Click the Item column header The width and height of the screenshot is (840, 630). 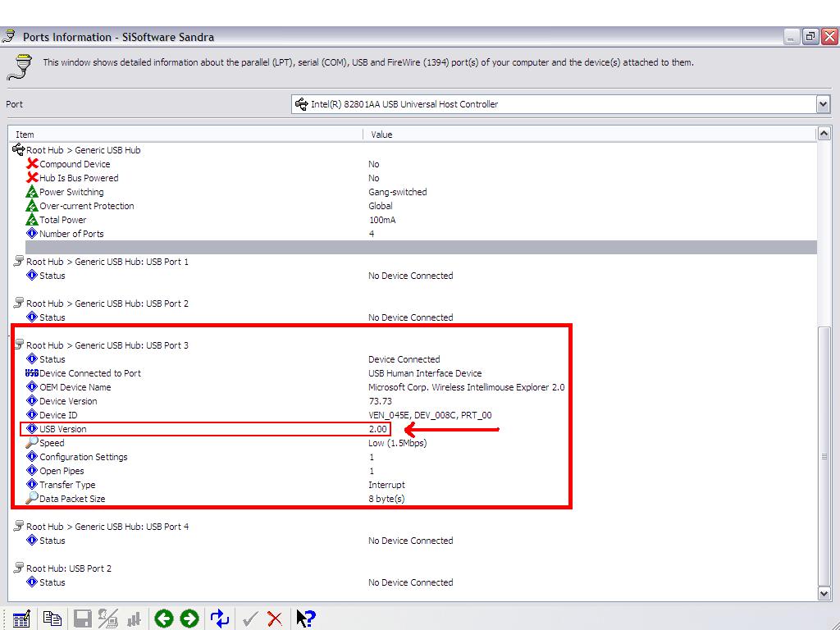coord(185,135)
